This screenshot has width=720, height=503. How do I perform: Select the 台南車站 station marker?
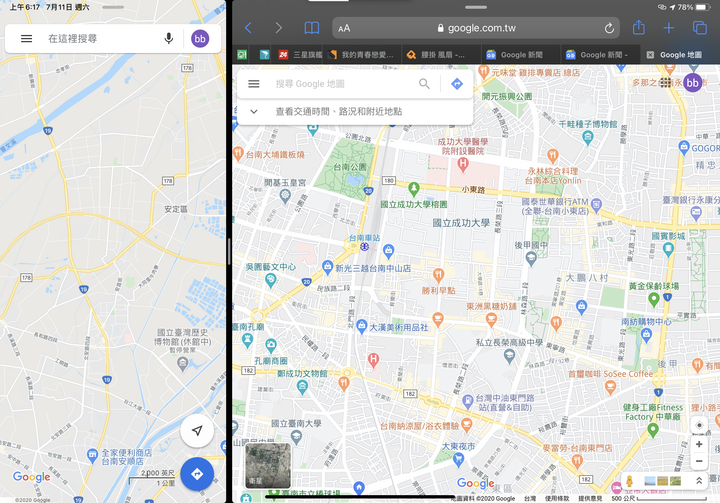[364, 247]
